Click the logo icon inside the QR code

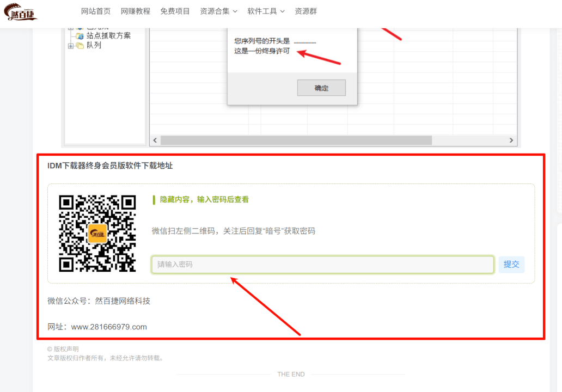97,233
